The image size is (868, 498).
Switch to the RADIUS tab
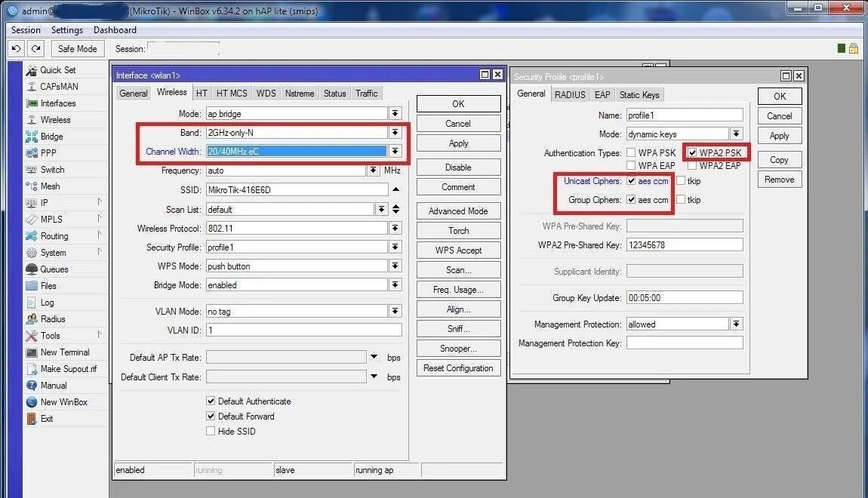[x=570, y=94]
